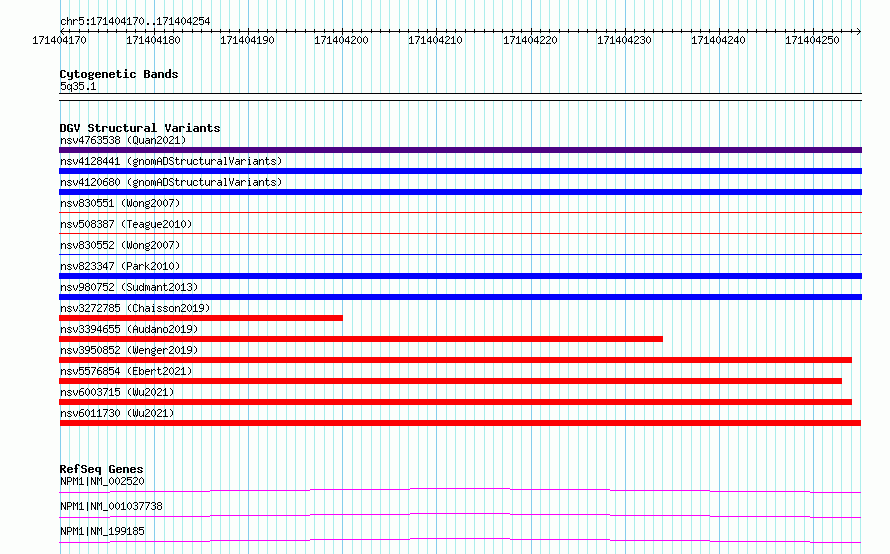Click the blue nsv823347 variant bar

(x=460, y=276)
